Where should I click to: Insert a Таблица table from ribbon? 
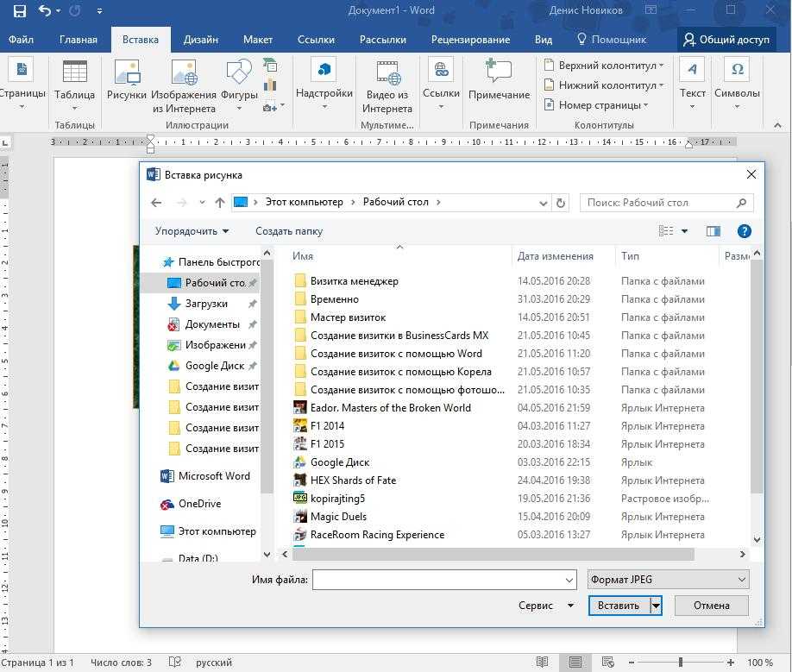74,84
